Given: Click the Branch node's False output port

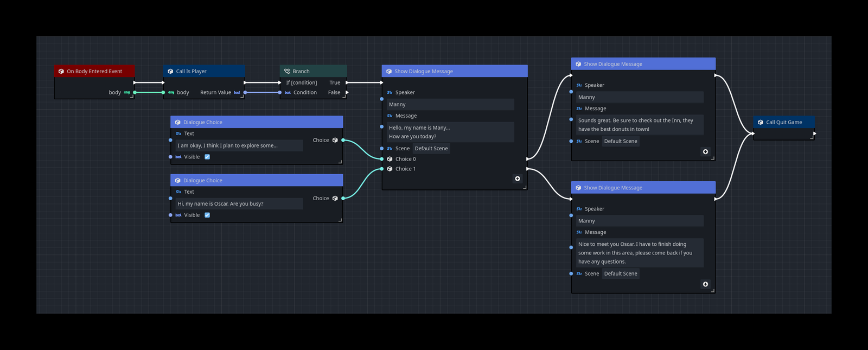Looking at the screenshot, I should 347,93.
